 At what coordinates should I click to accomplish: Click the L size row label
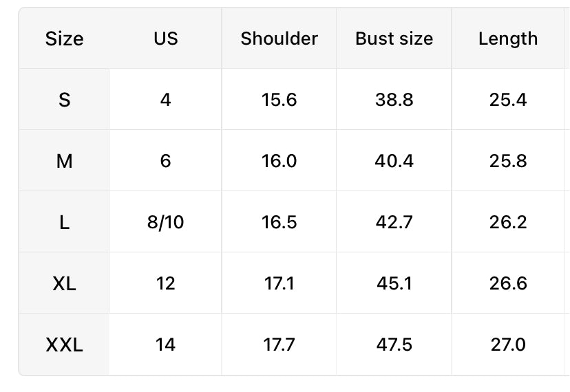tap(64, 222)
